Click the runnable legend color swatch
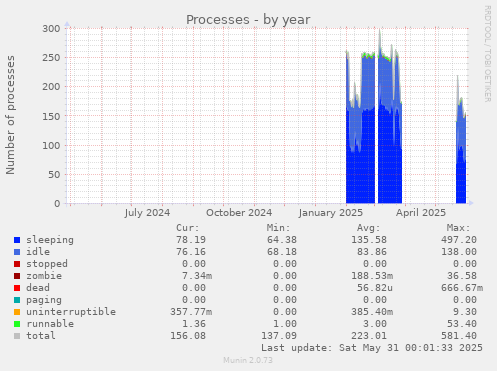Image resolution: width=497 pixels, height=371 pixels. 17,324
